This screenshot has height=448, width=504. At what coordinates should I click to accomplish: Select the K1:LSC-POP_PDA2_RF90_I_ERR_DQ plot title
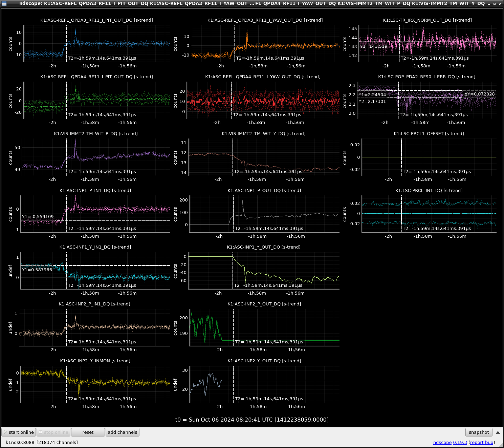pyautogui.click(x=426, y=77)
